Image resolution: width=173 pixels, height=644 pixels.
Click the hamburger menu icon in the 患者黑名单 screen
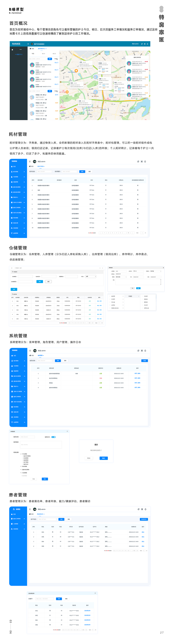point(30,509)
